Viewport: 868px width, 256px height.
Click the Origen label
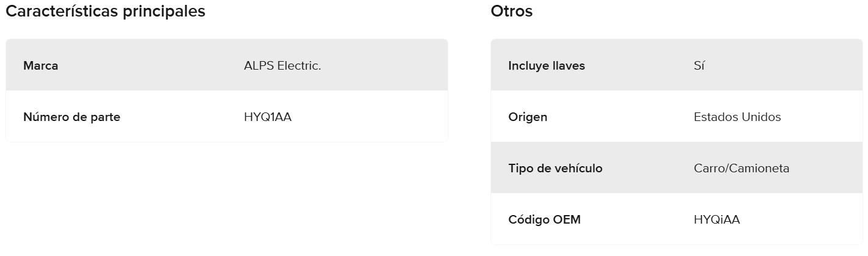(528, 117)
